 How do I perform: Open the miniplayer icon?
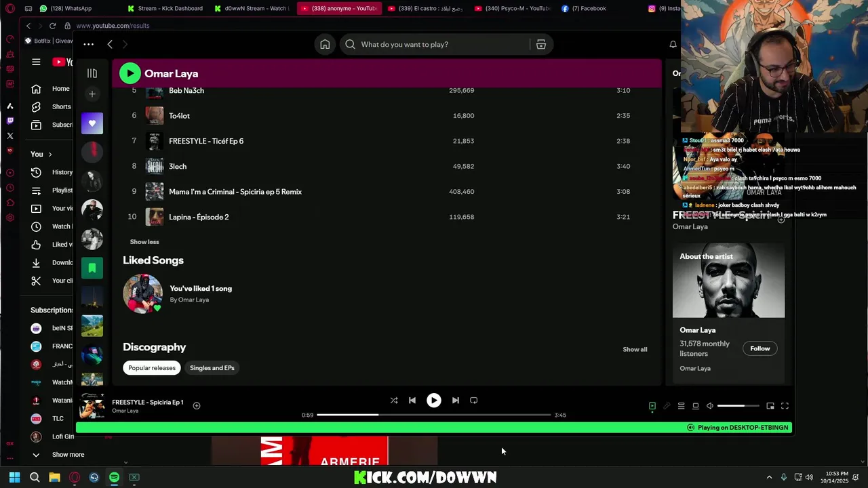770,406
